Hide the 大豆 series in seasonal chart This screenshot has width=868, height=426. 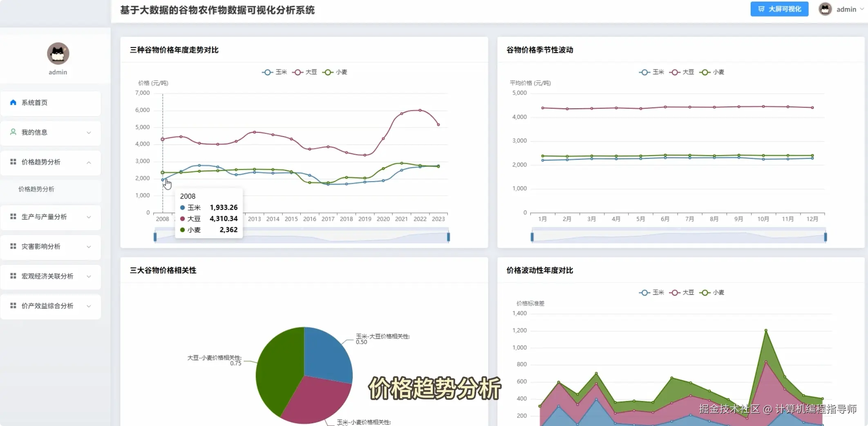click(682, 72)
